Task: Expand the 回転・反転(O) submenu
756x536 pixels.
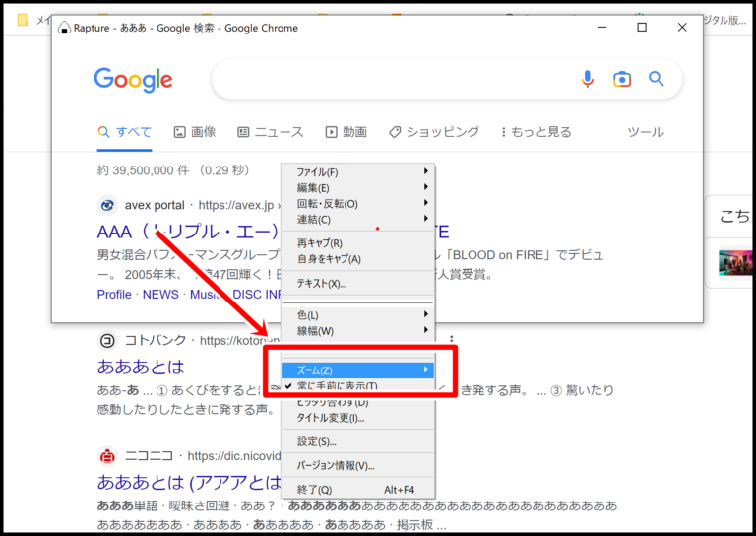Action: coord(357,204)
